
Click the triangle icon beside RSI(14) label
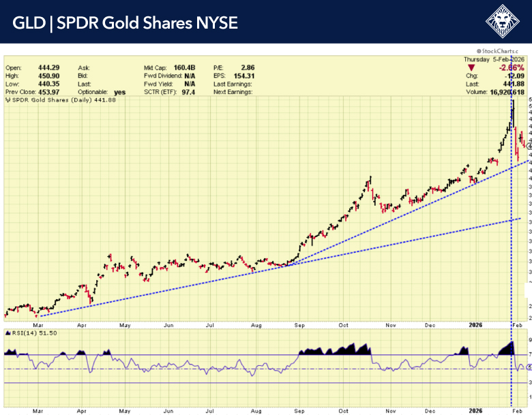[8, 333]
